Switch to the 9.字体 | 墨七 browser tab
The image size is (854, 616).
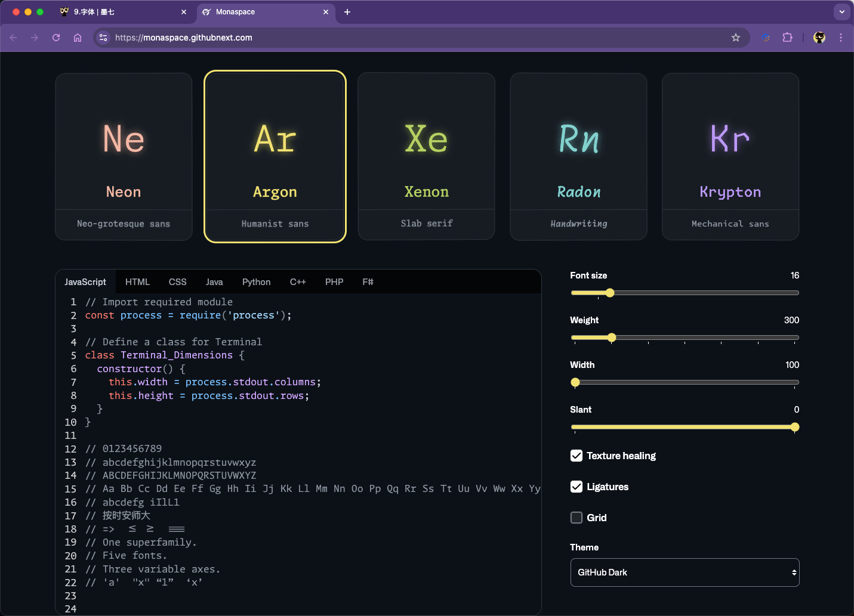click(124, 12)
